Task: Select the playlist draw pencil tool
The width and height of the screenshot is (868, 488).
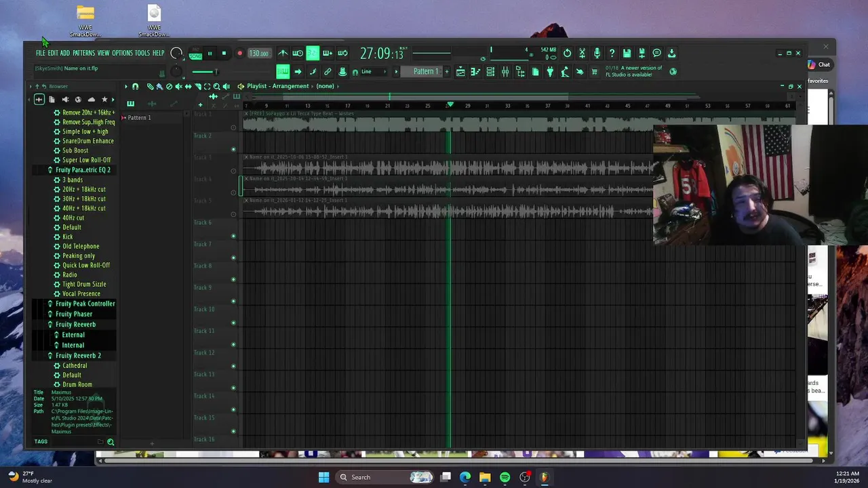Action: pyautogui.click(x=150, y=86)
